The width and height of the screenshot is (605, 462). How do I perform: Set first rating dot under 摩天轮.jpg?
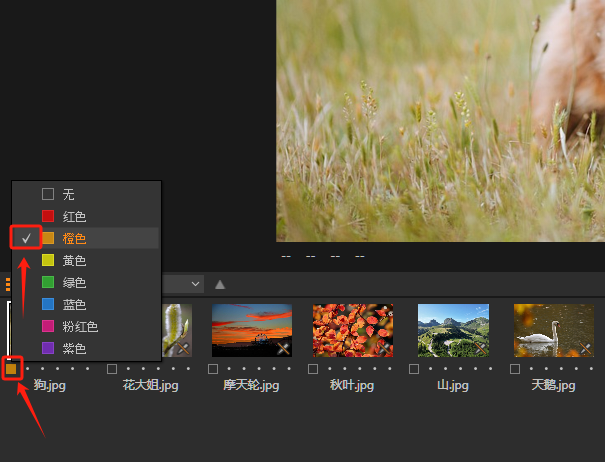click(229, 369)
